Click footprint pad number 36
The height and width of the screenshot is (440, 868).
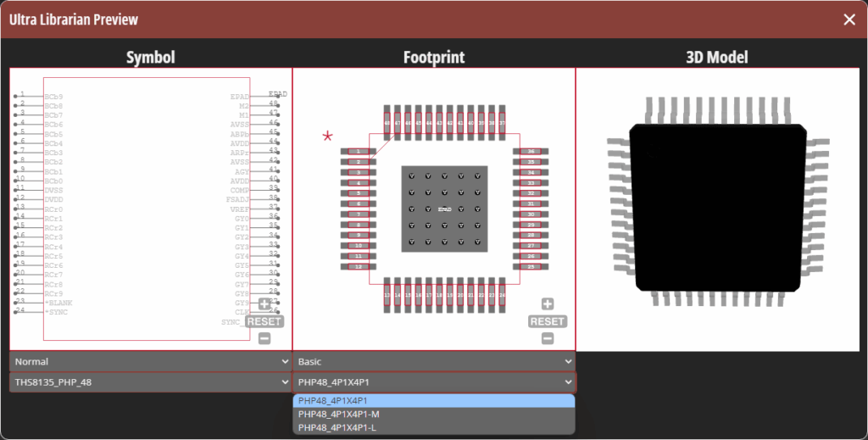pyautogui.click(x=531, y=151)
